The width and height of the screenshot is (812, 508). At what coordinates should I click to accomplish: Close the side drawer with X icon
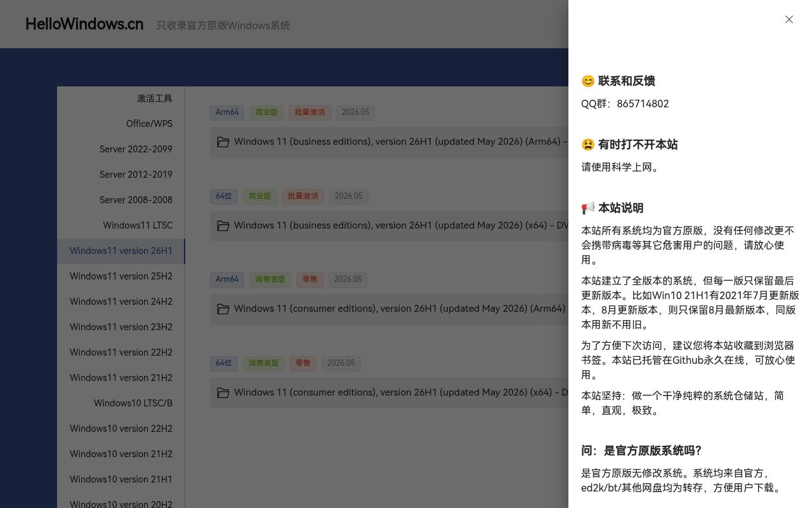[789, 20]
